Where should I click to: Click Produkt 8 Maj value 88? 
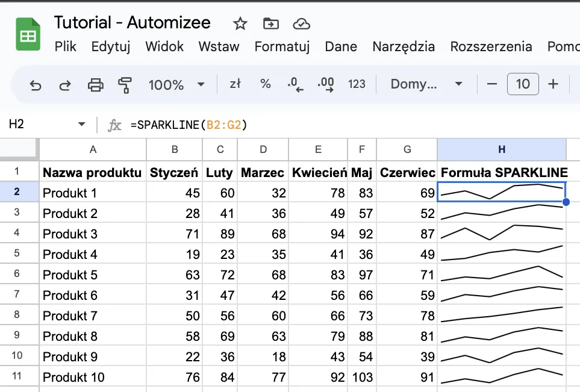coord(362,336)
